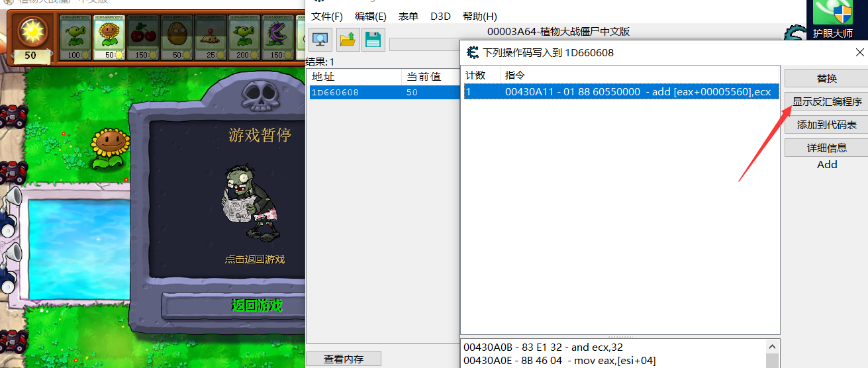Image resolution: width=868 pixels, height=368 pixels.
Task: Open the 护眼大师 desktop icon
Action: (833, 20)
